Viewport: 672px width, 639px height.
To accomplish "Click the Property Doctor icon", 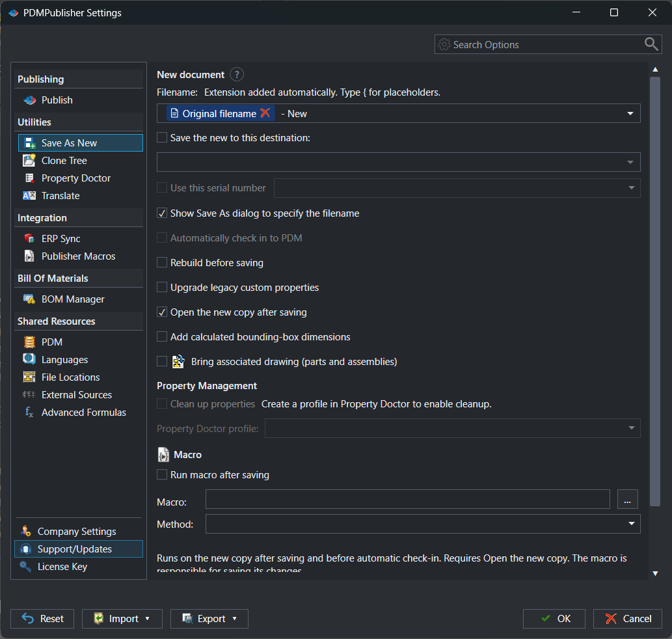I will (x=29, y=178).
